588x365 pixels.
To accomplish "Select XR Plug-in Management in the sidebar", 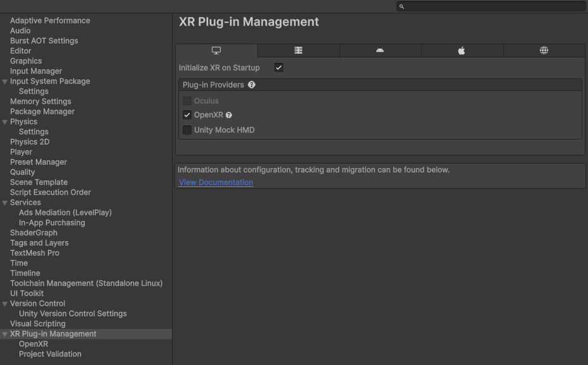I will 53,334.
